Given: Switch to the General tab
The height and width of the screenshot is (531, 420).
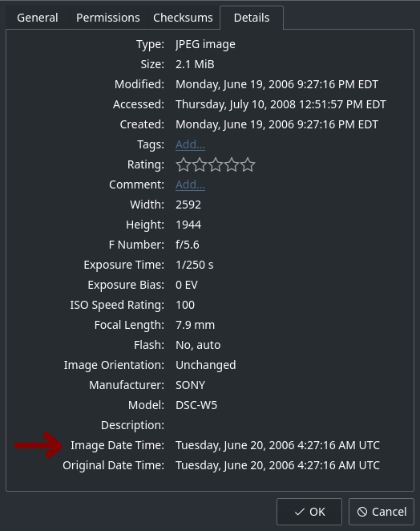Looking at the screenshot, I should point(38,18).
